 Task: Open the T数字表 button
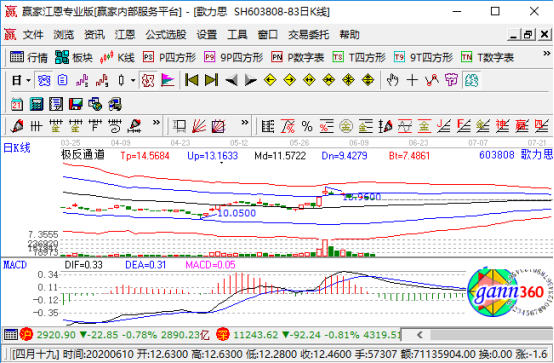click(487, 57)
